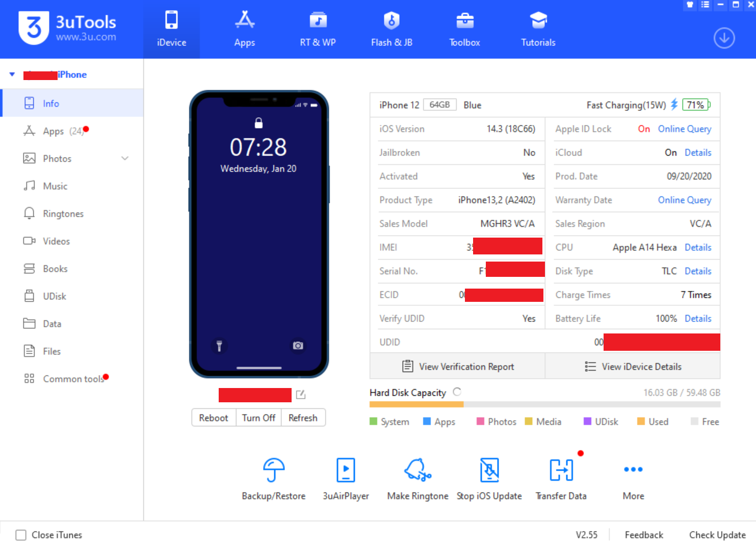This screenshot has width=756, height=542.
Task: Launch 3uAirPlayer
Action: 346,479
